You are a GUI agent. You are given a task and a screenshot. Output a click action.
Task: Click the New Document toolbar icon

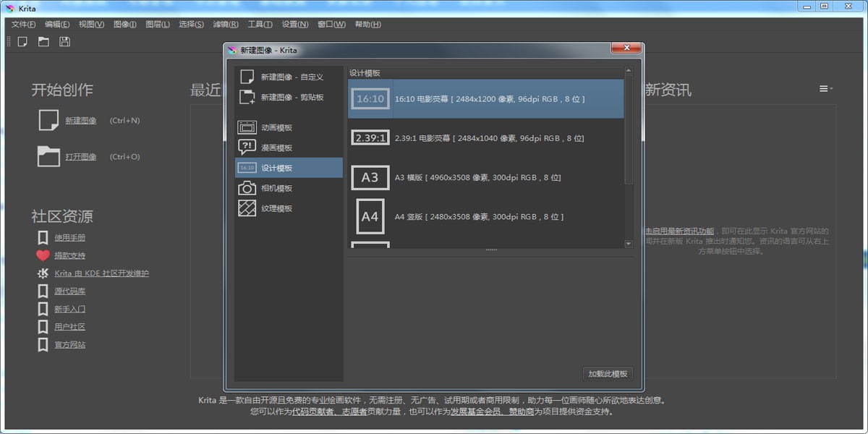(22, 41)
